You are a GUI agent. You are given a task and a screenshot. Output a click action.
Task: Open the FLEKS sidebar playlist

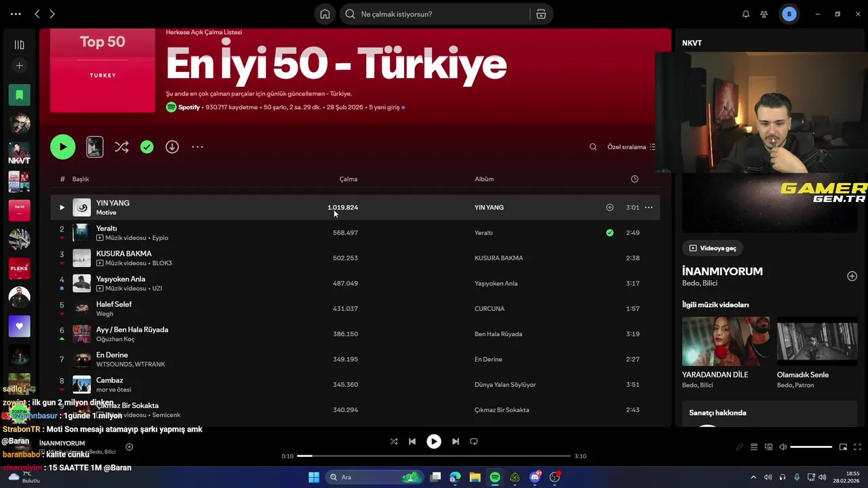(19, 268)
